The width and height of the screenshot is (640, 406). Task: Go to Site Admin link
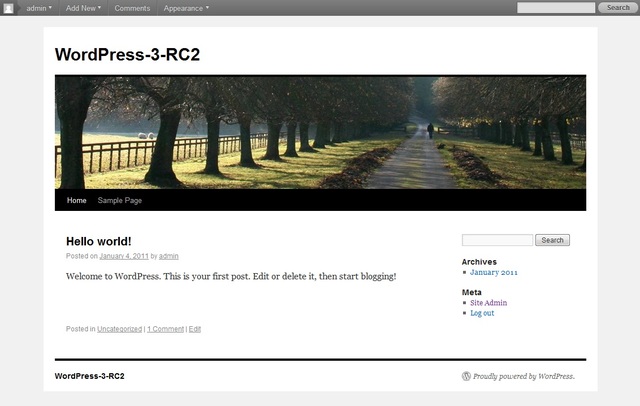489,303
